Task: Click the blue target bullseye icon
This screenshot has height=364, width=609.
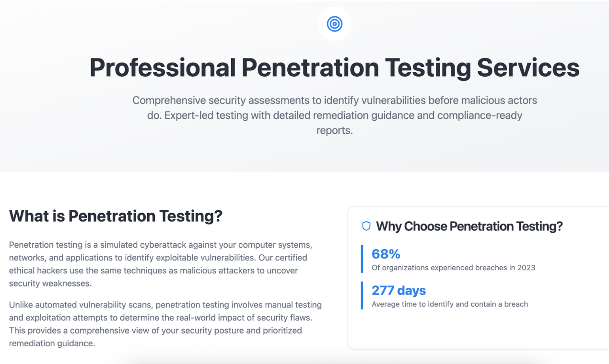Action: (x=334, y=23)
